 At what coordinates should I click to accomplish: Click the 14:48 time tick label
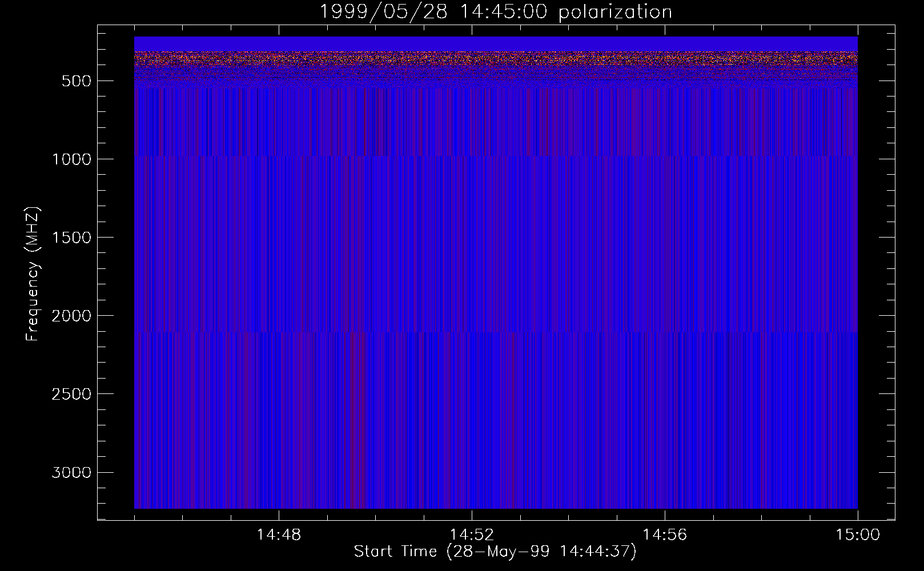(x=279, y=535)
